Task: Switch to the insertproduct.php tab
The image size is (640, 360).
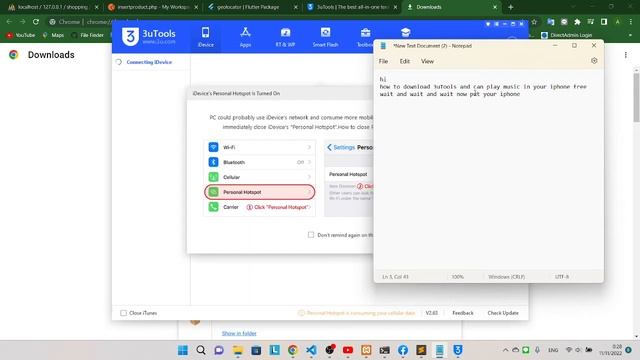Action: tap(153, 7)
